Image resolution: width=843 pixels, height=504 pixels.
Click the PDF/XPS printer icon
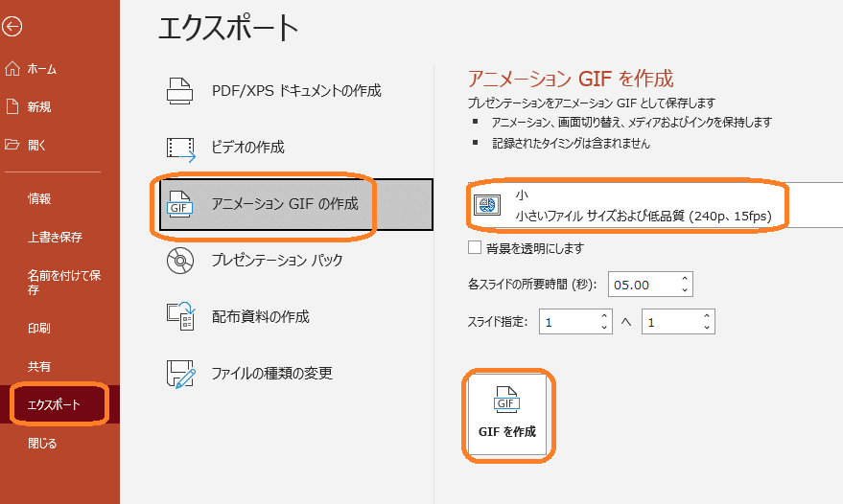[x=179, y=91]
